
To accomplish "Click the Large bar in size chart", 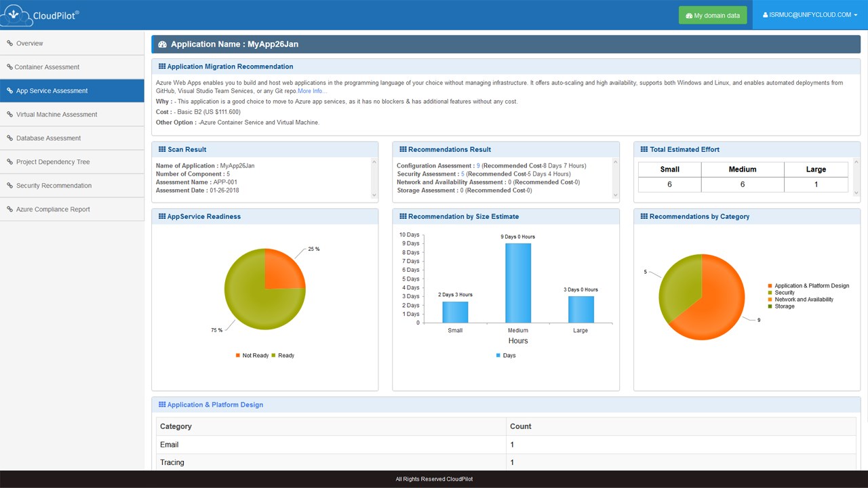I will (580, 309).
